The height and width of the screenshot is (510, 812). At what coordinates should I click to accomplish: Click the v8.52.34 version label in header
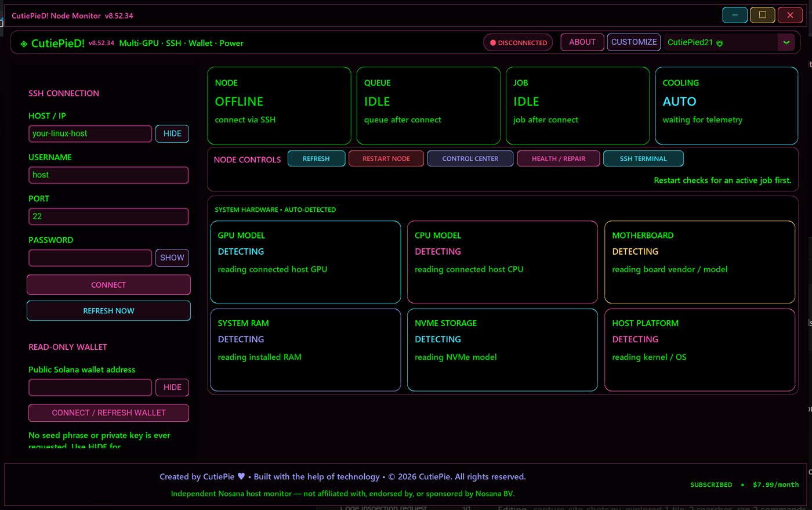point(101,44)
